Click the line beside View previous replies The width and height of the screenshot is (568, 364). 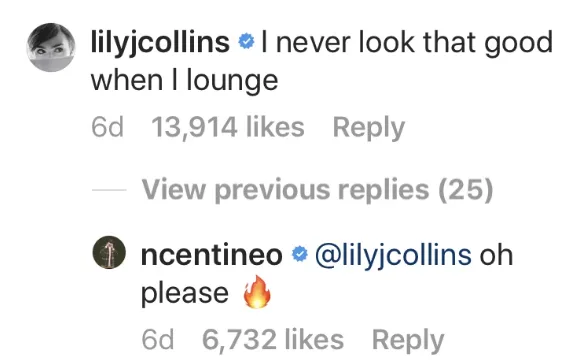coord(109,189)
